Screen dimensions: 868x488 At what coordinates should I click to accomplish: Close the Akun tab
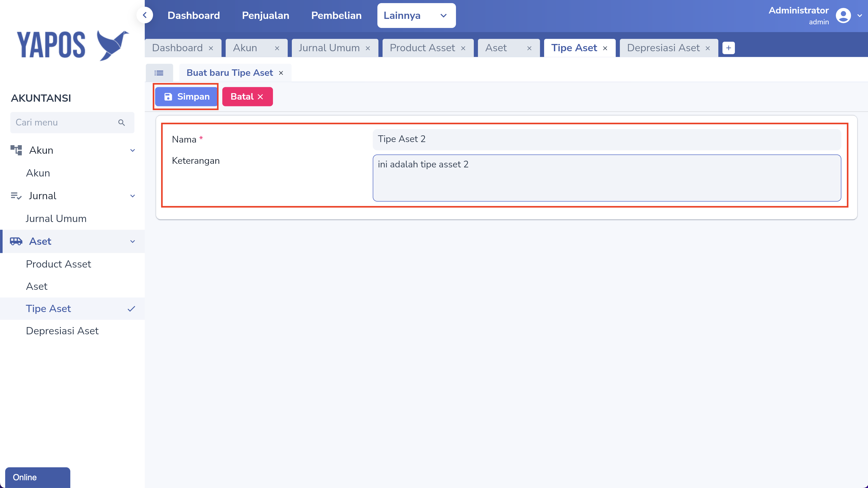[x=277, y=48]
